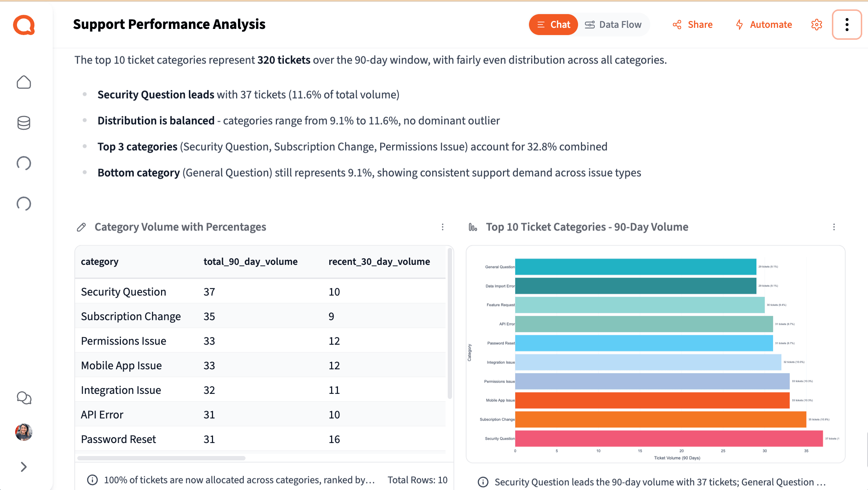The height and width of the screenshot is (490, 868).
Task: Click the pencil edit icon beside Category Volume
Action: pos(82,227)
